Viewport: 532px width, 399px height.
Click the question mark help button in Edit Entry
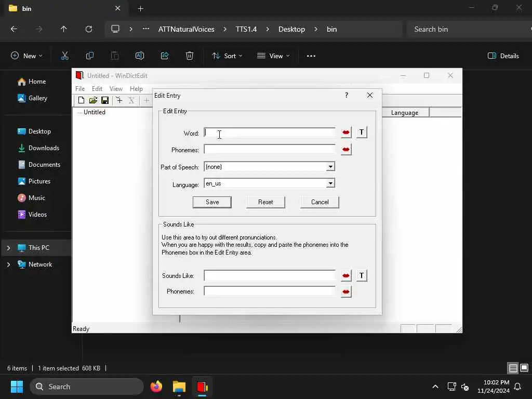point(347,96)
